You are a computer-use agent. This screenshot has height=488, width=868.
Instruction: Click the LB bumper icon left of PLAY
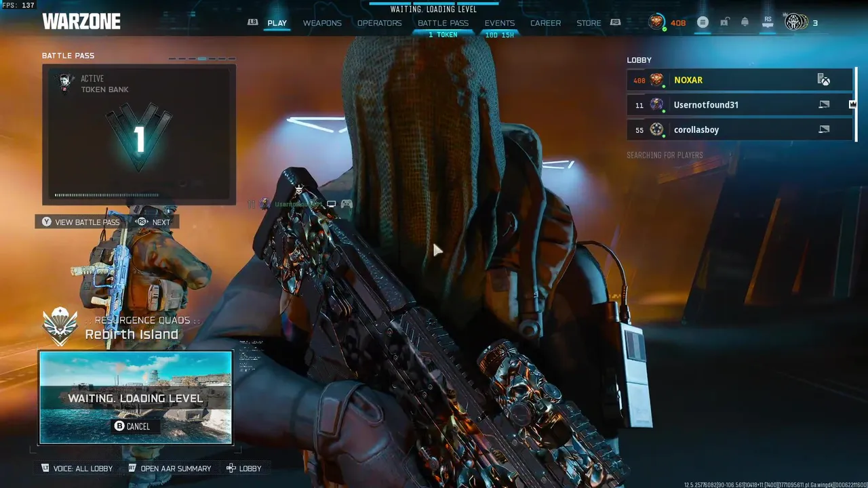click(253, 22)
